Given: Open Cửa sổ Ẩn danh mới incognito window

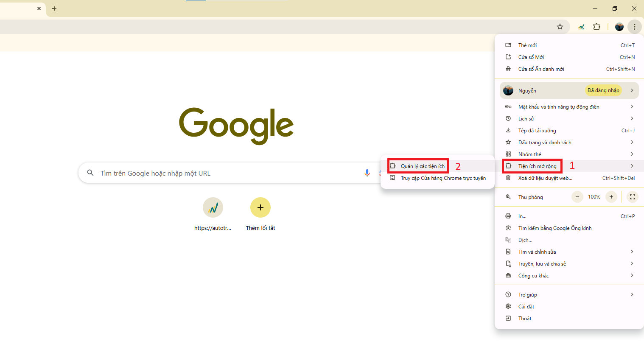Looking at the screenshot, I should coord(569,69).
